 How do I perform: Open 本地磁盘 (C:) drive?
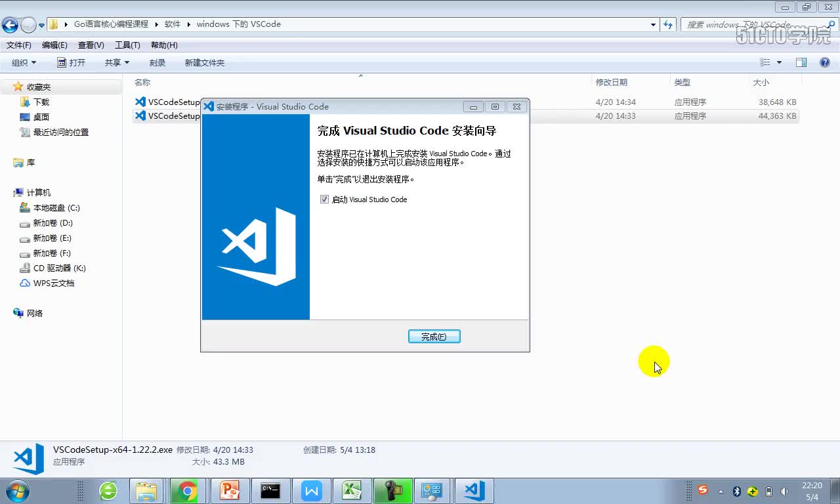[x=56, y=207]
